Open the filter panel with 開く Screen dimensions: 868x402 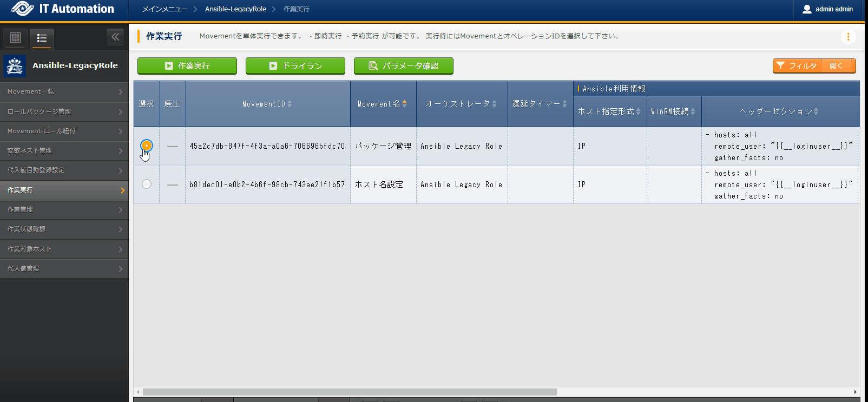(836, 66)
